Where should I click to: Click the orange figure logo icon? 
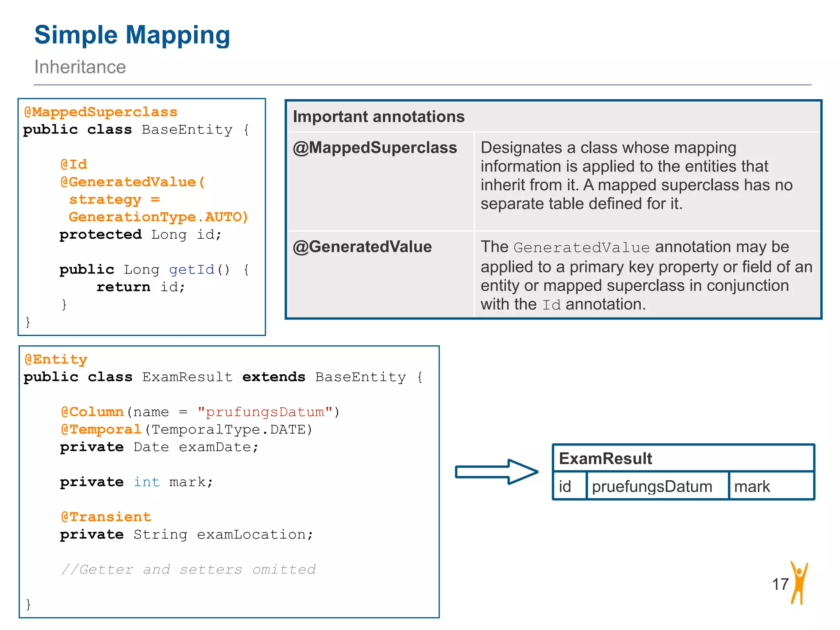(x=799, y=583)
